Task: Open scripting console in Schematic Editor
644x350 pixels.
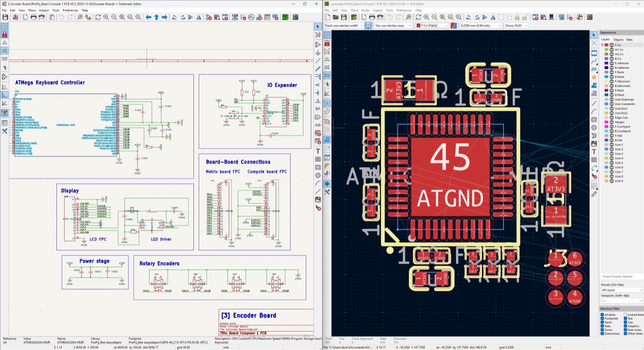Action: [x=295, y=17]
